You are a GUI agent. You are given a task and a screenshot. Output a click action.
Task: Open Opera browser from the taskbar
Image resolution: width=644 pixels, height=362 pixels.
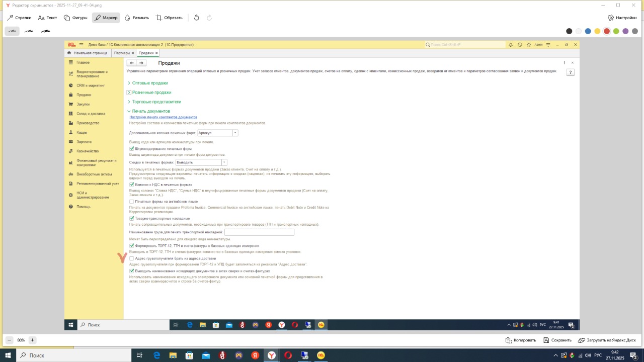[288, 355]
